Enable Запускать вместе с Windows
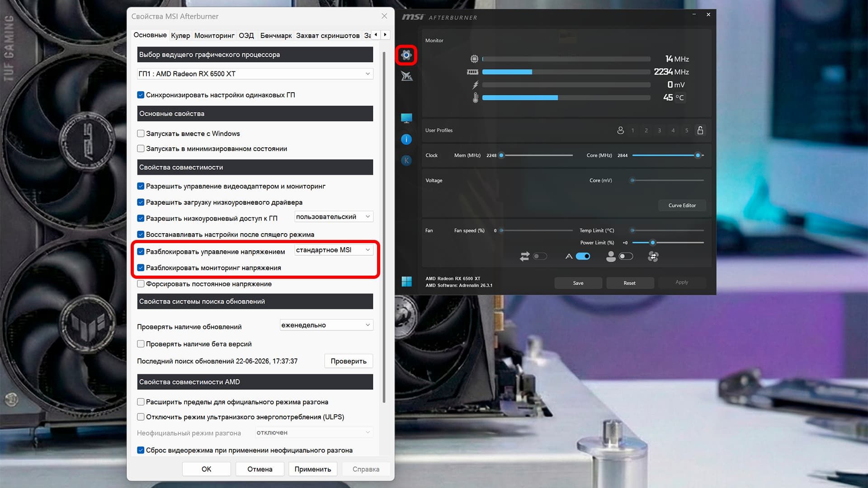Screen dimensions: 868x488 point(141,133)
